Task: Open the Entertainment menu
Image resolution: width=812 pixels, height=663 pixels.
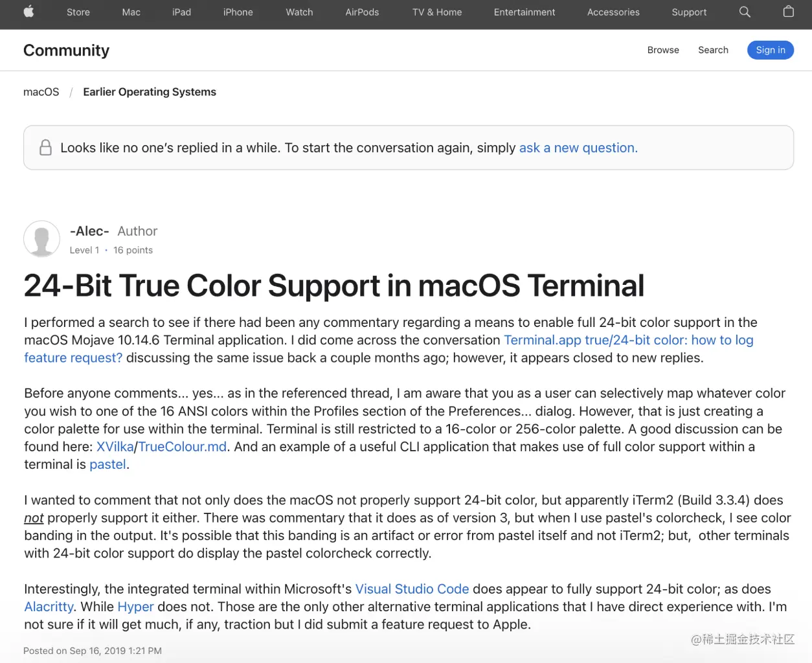Action: pyautogui.click(x=524, y=12)
